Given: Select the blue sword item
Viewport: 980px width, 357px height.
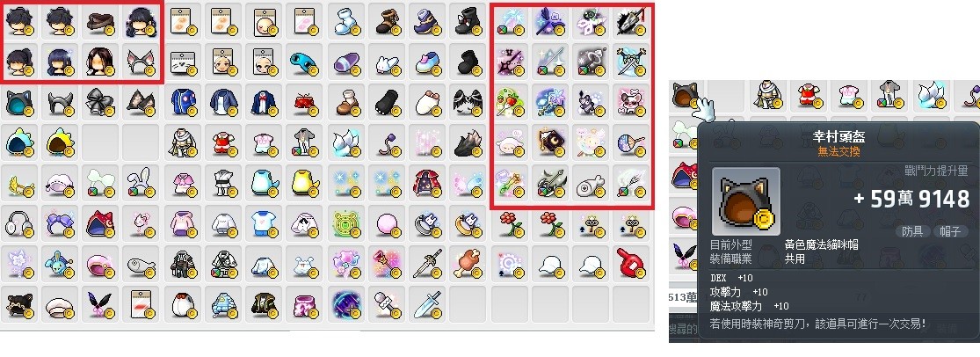Looking at the screenshot, I should pos(426,305).
